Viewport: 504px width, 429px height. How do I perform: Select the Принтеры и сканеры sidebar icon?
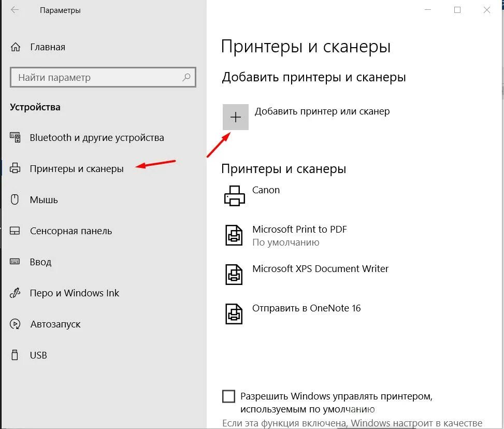15,168
